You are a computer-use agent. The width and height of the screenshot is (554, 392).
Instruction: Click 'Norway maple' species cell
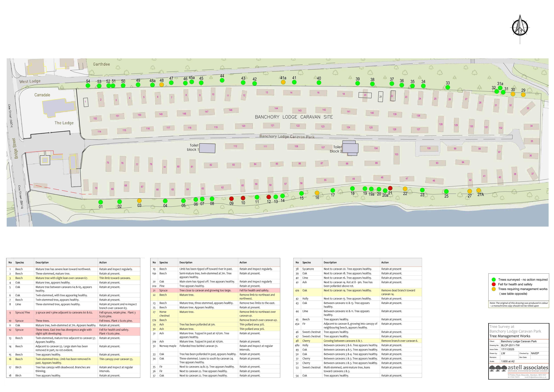coord(168,346)
